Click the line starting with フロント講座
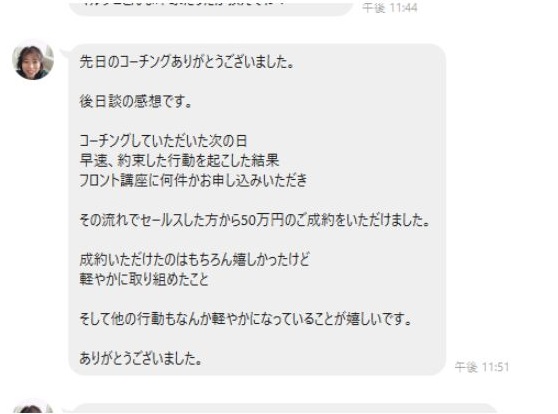 click(193, 180)
